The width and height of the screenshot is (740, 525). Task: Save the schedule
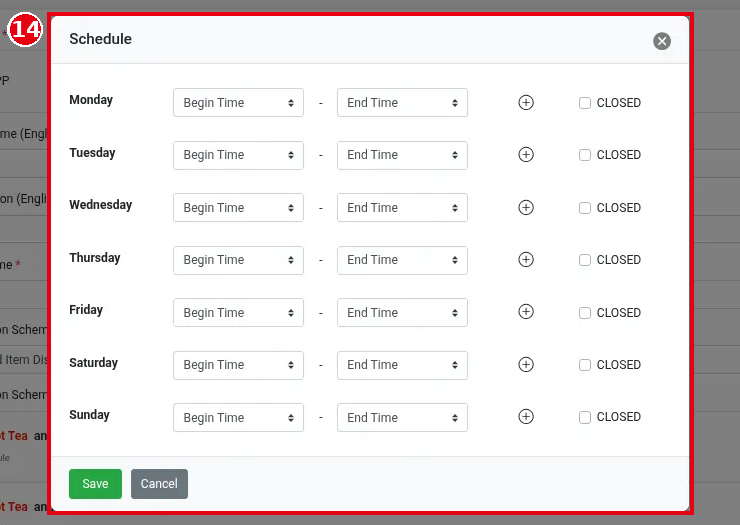tap(95, 484)
